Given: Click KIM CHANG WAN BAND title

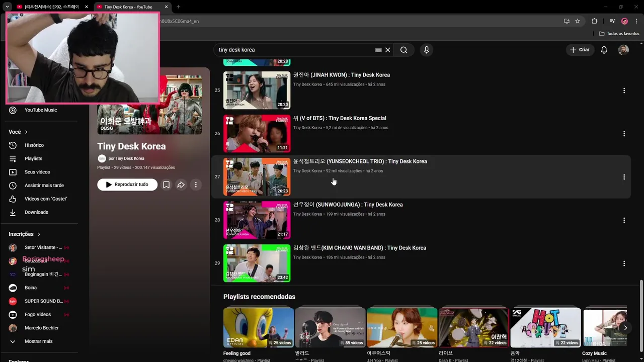Looking at the screenshot, I should (x=360, y=248).
